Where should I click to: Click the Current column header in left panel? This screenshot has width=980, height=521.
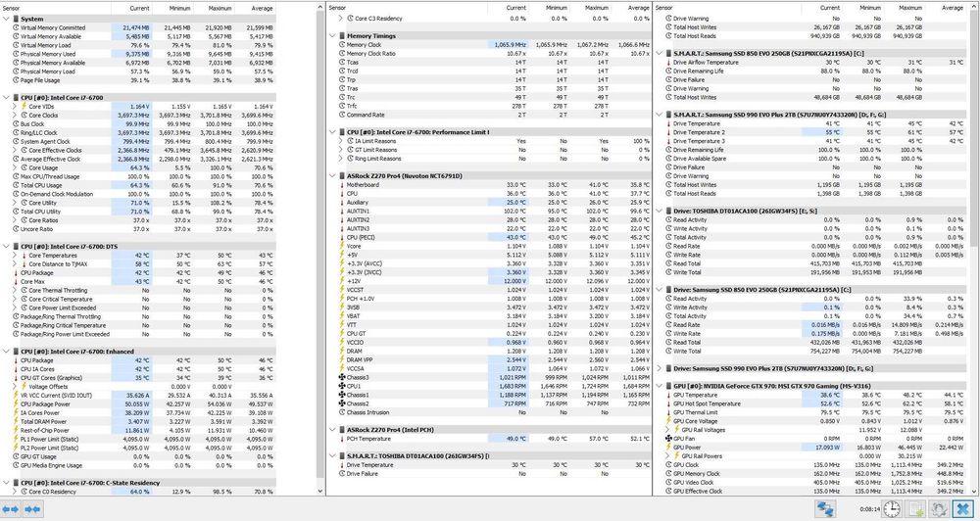pyautogui.click(x=132, y=8)
